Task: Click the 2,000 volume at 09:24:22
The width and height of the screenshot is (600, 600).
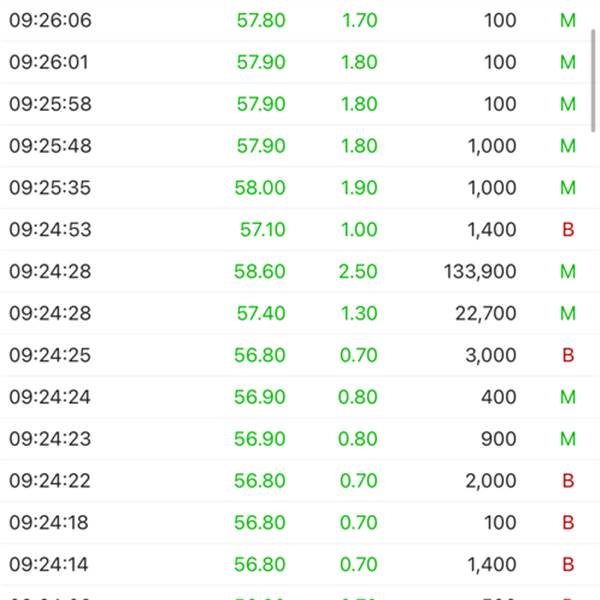Action: point(492,481)
